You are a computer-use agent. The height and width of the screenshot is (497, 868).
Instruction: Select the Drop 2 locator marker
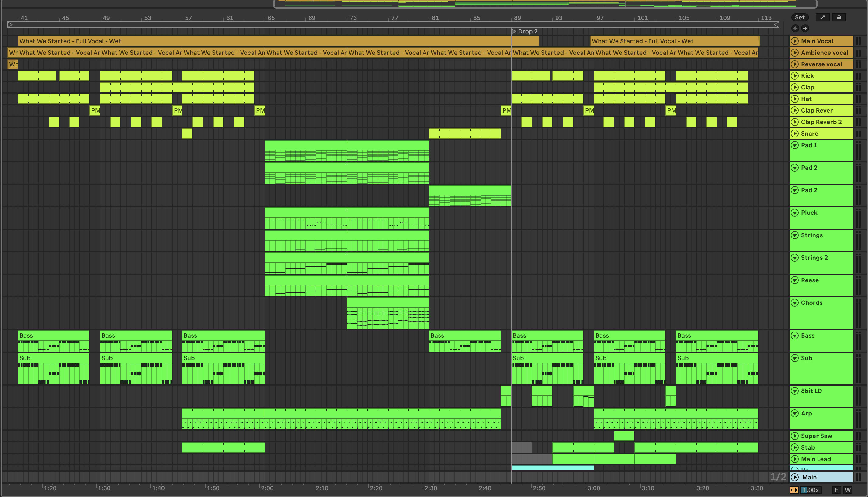[514, 31]
